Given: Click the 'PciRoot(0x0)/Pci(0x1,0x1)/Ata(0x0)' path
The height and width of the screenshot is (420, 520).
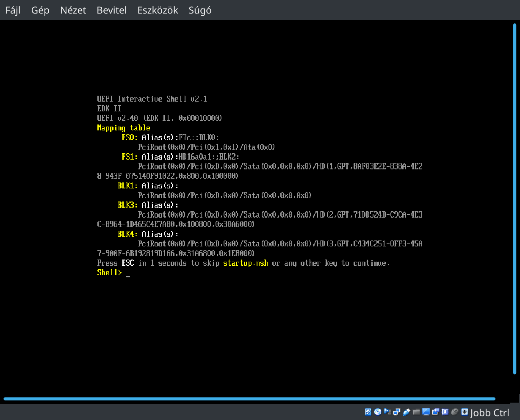Looking at the screenshot, I should coord(207,147).
